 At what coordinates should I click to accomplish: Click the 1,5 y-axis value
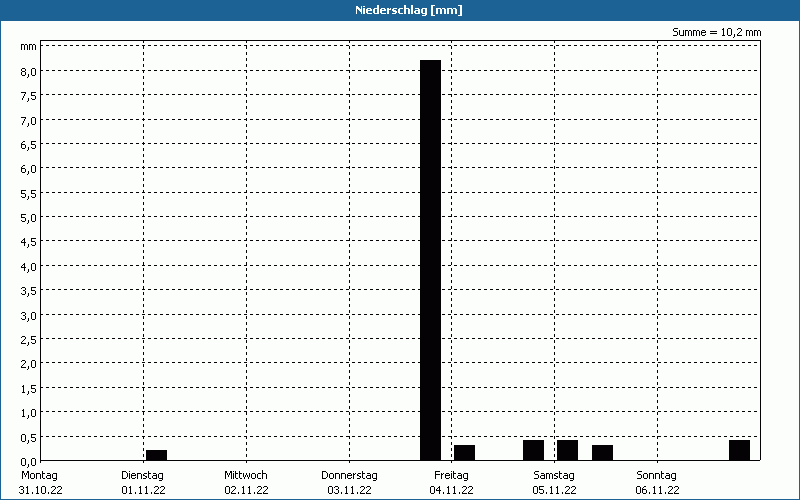[29, 389]
